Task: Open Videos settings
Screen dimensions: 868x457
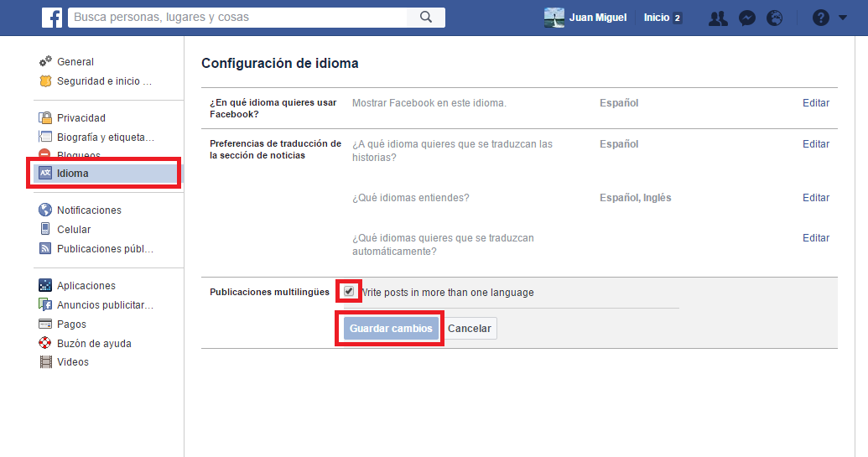Action: coord(72,362)
